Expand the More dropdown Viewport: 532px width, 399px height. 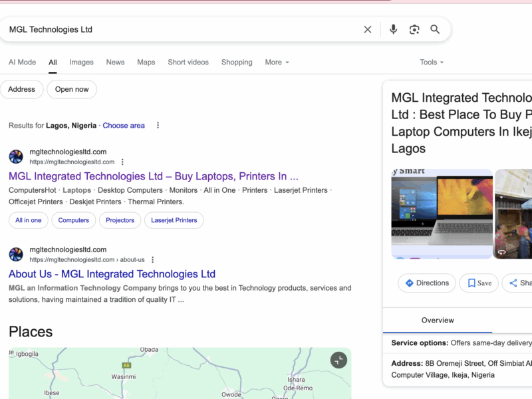pyautogui.click(x=277, y=63)
